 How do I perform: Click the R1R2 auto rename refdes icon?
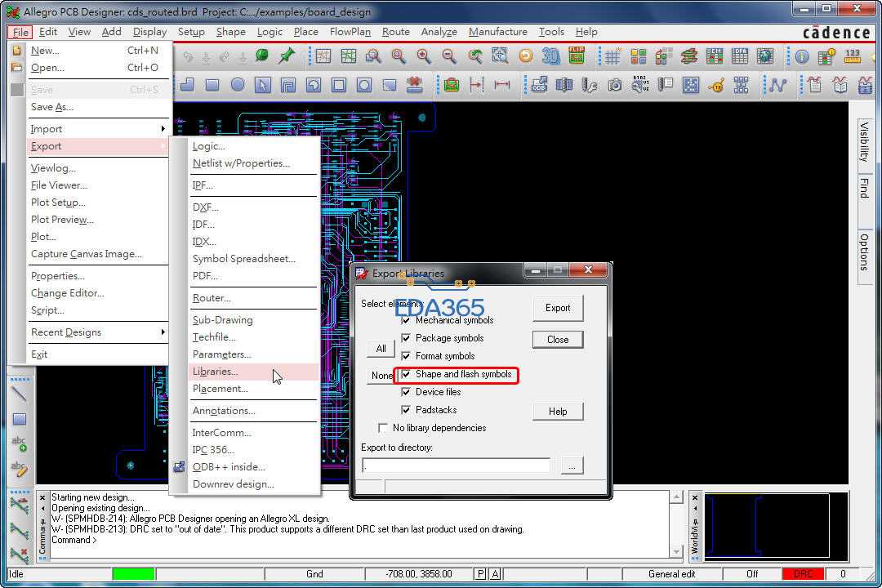pos(640,85)
